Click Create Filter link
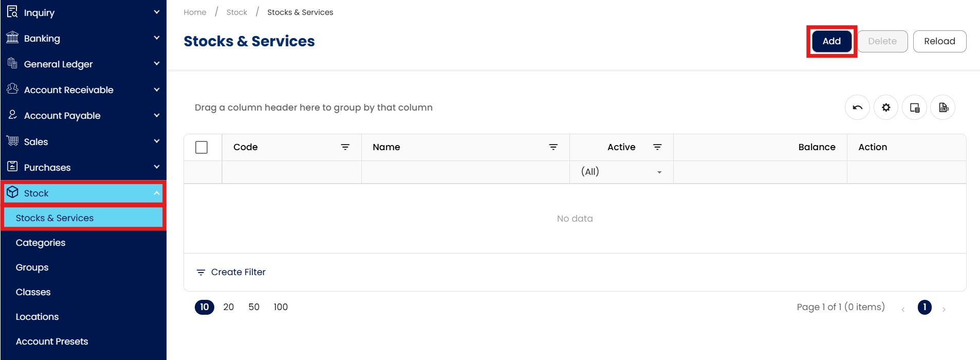The width and height of the screenshot is (980, 360). (x=238, y=272)
